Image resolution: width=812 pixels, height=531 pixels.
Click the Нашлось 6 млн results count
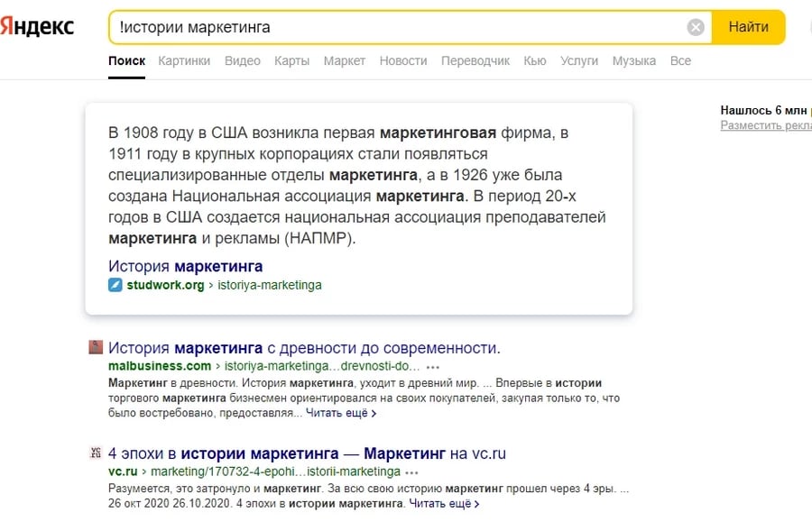pos(763,110)
